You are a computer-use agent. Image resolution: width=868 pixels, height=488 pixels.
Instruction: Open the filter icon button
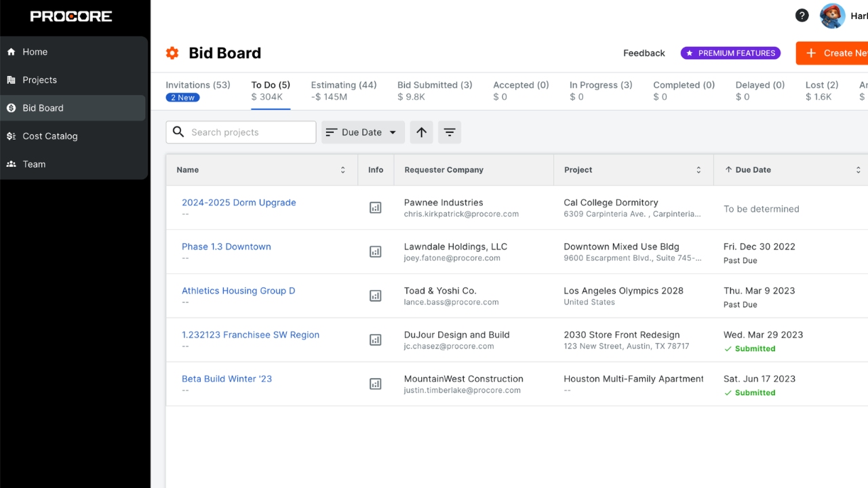450,132
